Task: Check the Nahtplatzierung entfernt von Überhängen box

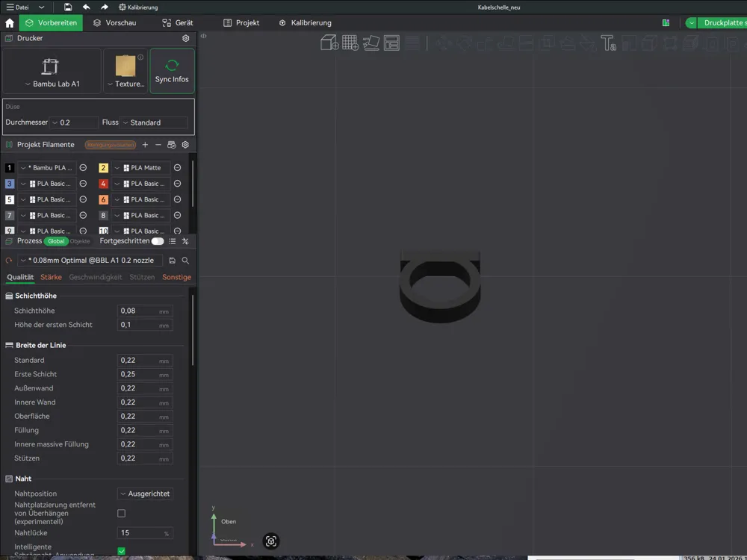Action: (x=122, y=514)
